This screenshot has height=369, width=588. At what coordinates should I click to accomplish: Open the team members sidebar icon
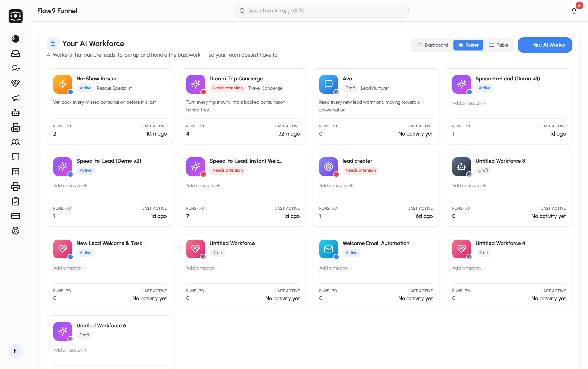[x=15, y=142]
